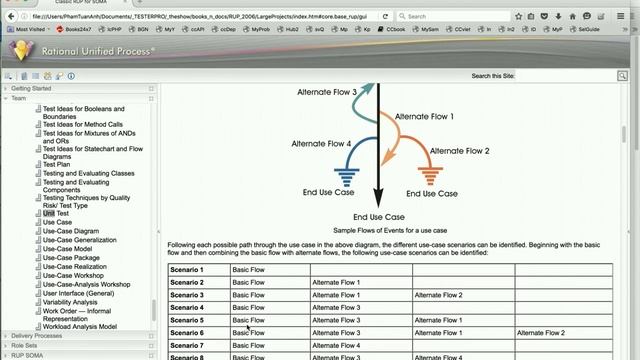Open Use-Case-Analysis Workshop tree item

click(x=87, y=284)
